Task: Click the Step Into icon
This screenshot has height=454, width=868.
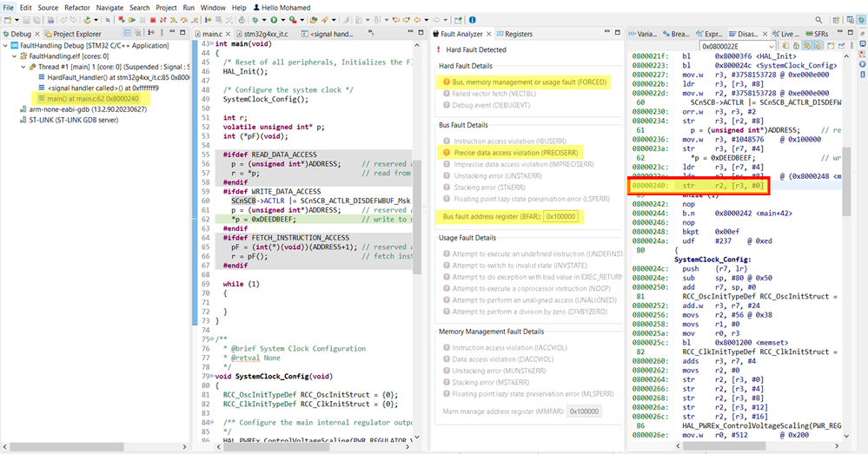Action: pyautogui.click(x=173, y=20)
